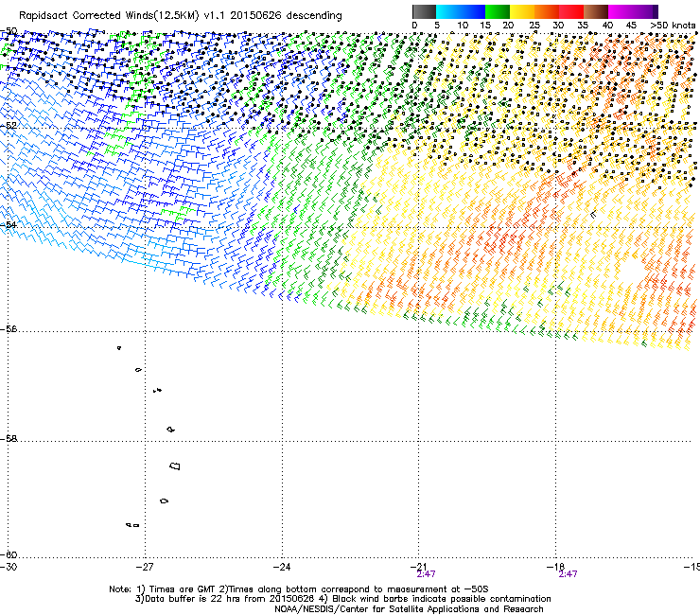The height and width of the screenshot is (615, 700).
Task: Click the largest island outline below -58
Action: 175,466
